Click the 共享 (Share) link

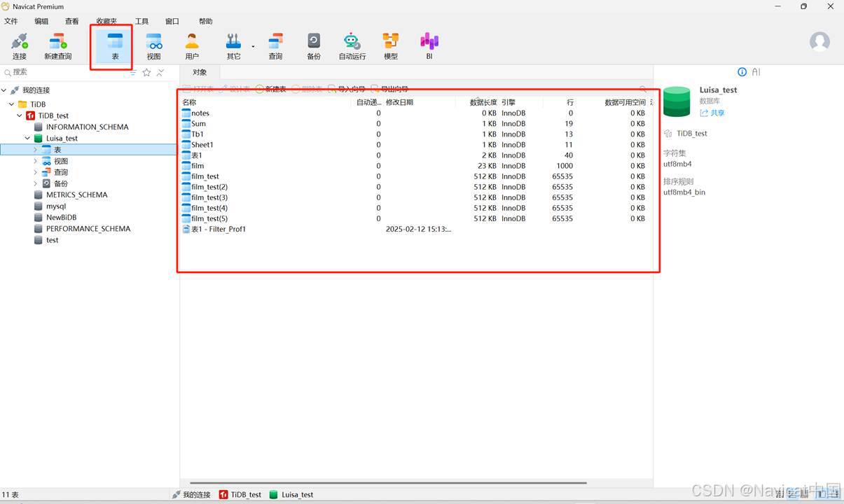[x=712, y=113]
